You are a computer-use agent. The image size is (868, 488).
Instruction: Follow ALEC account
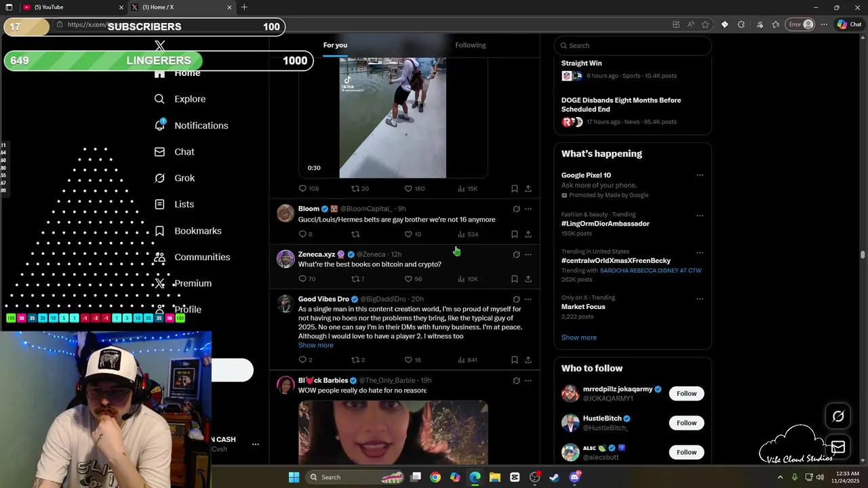(x=686, y=452)
